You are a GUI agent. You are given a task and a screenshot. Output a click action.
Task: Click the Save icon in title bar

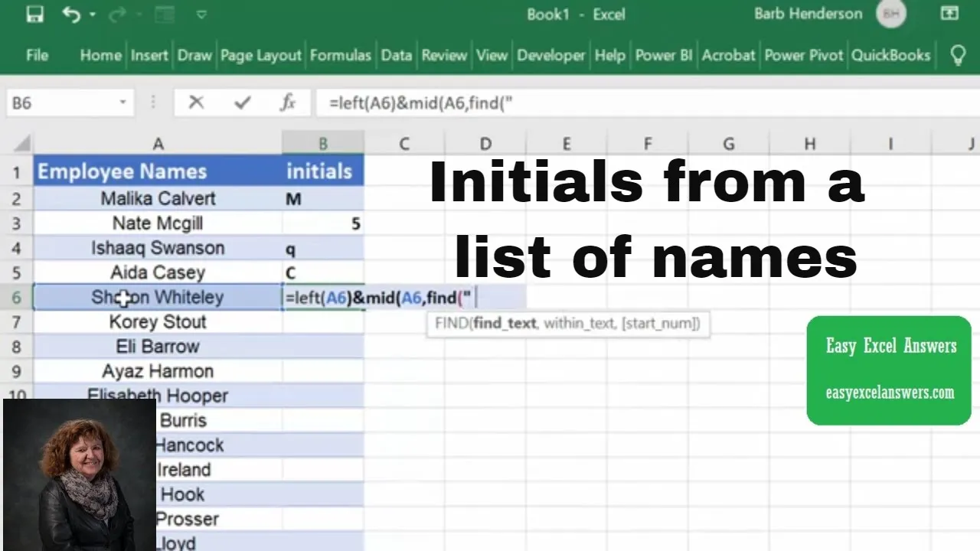click(34, 15)
